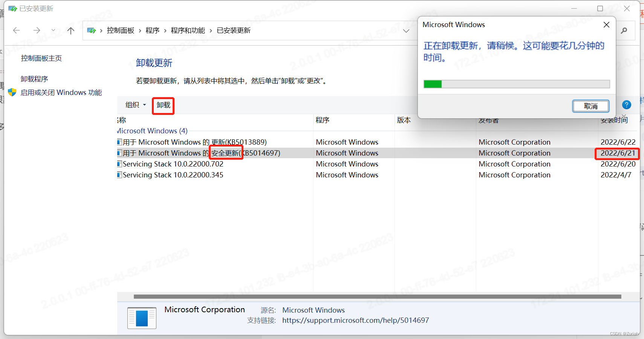The height and width of the screenshot is (339, 644).
Task: Click the Back navigation arrow
Action: pos(16,31)
